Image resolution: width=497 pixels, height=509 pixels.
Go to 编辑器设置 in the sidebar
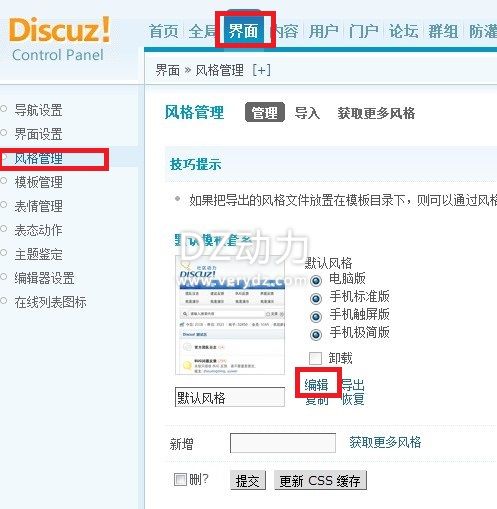[x=44, y=278]
